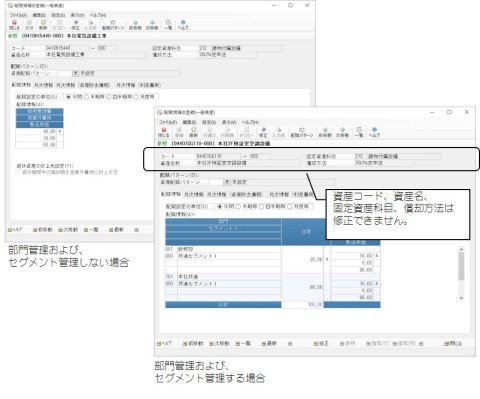Open 設定 menu in front window
The height and width of the screenshot is (399, 480).
(209, 122)
